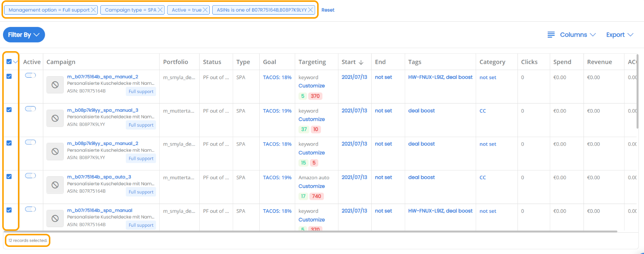Click category CC for m_b07r75164b_spa_auto_3
The image size is (644, 254).
(x=483, y=178)
